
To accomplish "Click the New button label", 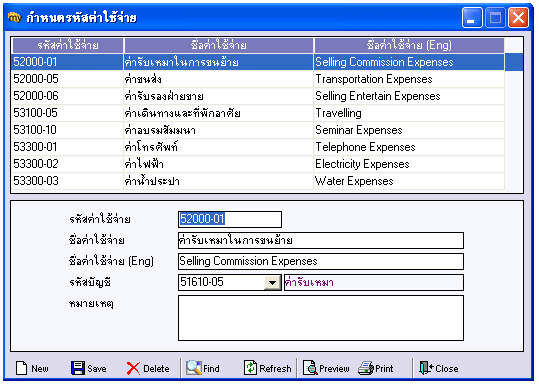I will [40, 369].
